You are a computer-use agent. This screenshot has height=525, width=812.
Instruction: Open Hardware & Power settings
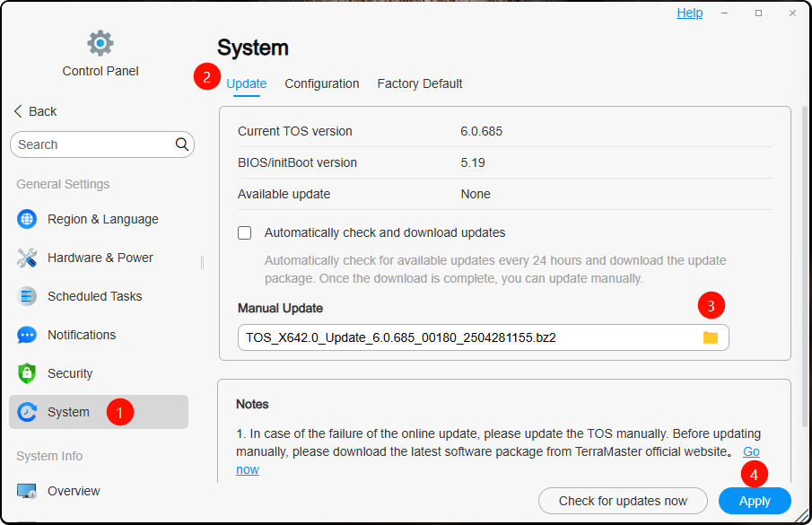point(99,258)
